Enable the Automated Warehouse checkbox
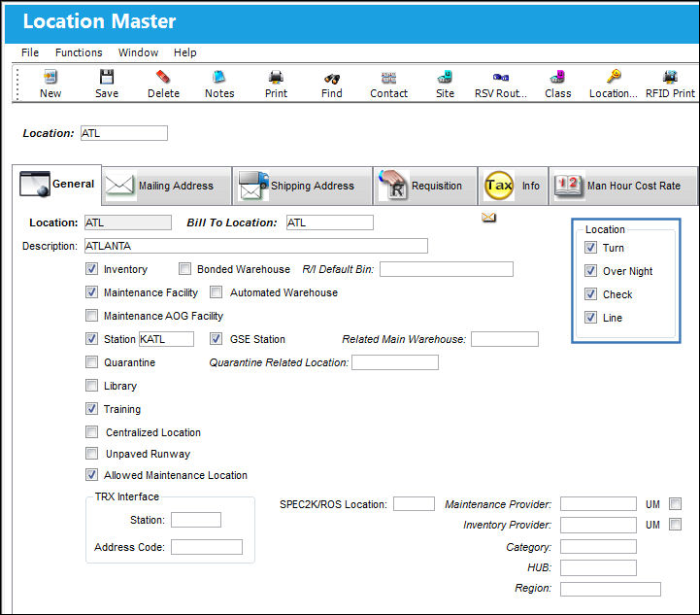The image size is (700, 615). [217, 292]
